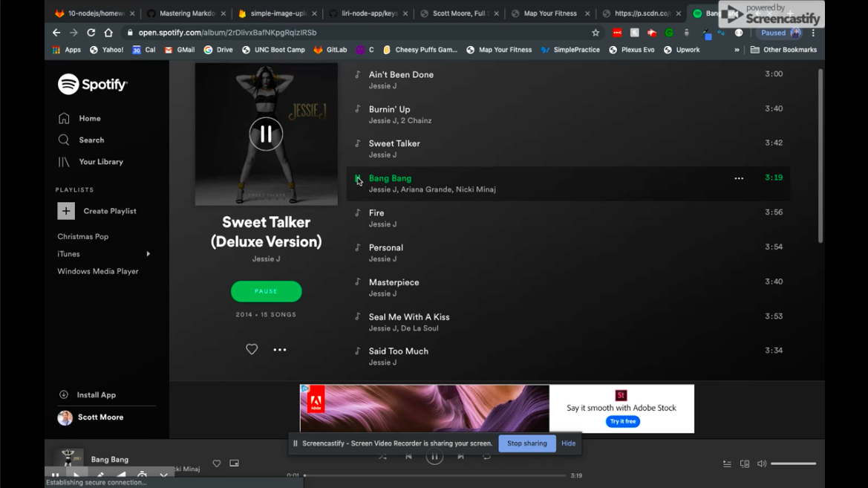Click the music note beside Masterpiece
Image resolution: width=868 pixels, height=488 pixels.
[358, 282]
